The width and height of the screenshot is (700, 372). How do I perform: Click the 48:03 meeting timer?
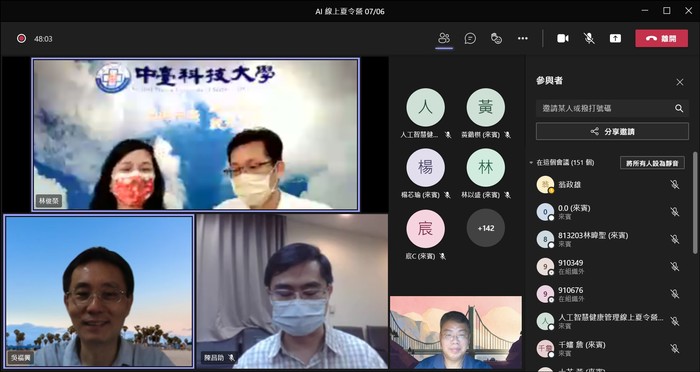coord(43,39)
